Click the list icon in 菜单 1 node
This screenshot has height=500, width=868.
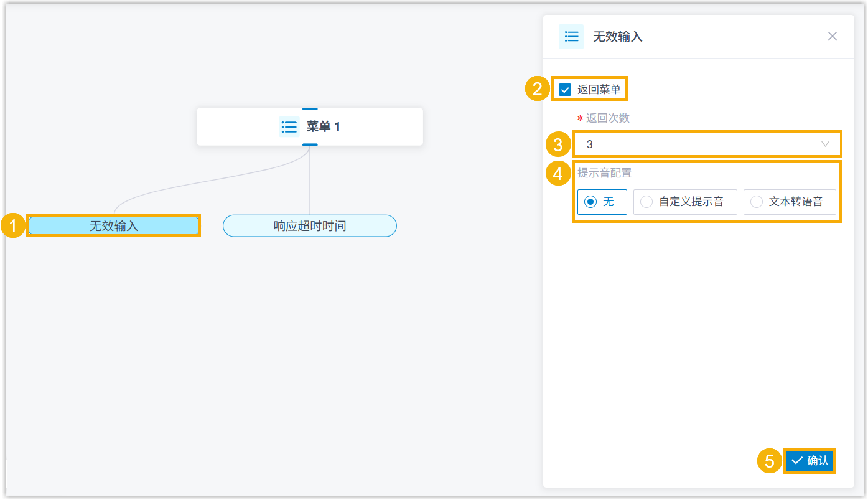[289, 127]
